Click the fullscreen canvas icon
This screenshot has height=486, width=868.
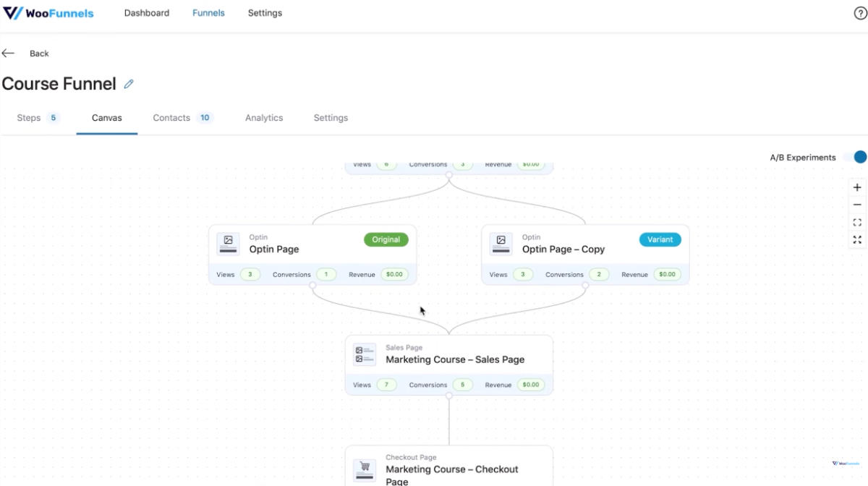click(x=857, y=240)
